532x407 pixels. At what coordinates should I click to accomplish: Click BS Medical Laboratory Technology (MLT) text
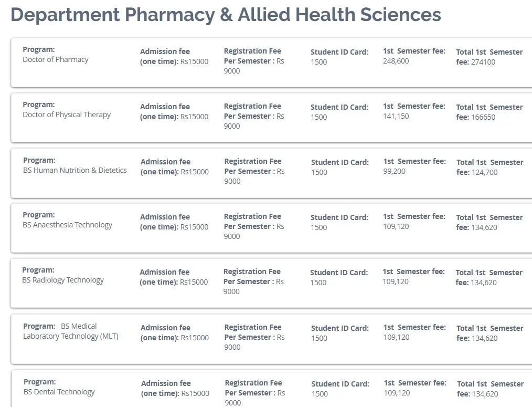pos(71,331)
